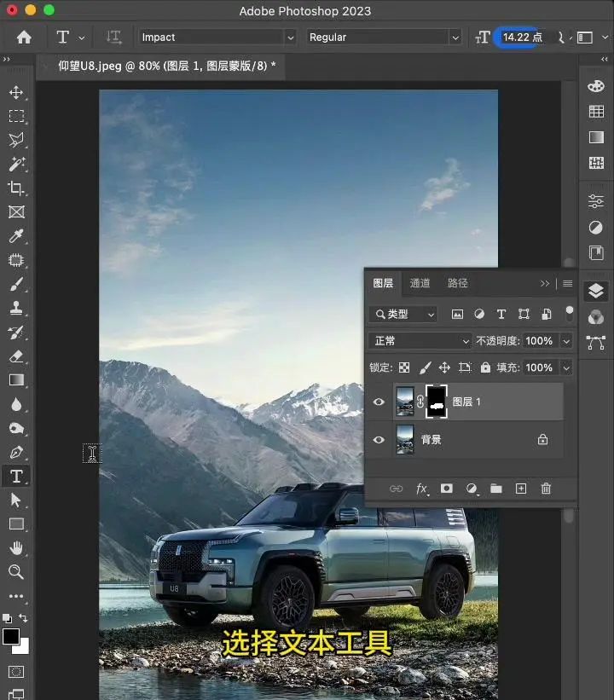Image resolution: width=614 pixels, height=700 pixels.
Task: Toggle filter for pixel layers
Action: click(x=457, y=315)
